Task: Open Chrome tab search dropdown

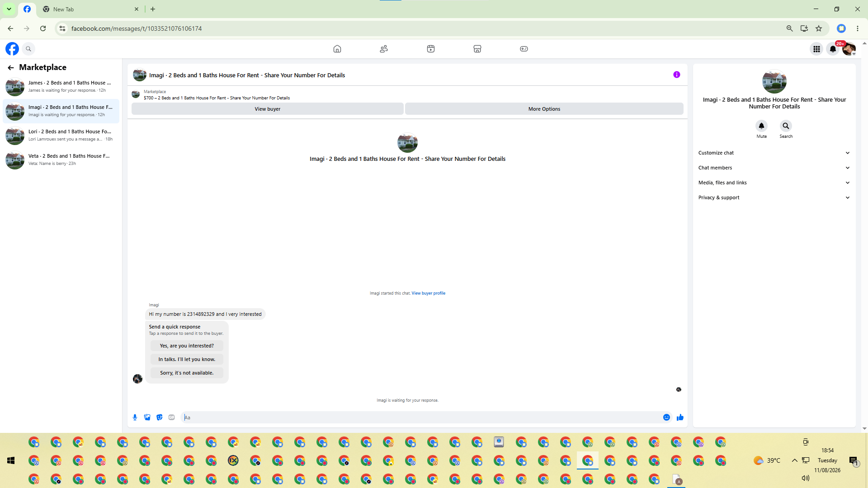Action: click(9, 9)
